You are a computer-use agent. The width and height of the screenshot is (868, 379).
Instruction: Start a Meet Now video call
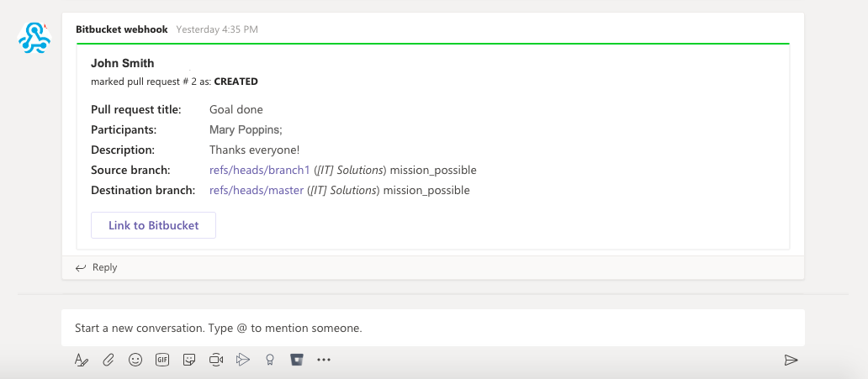[x=216, y=360]
